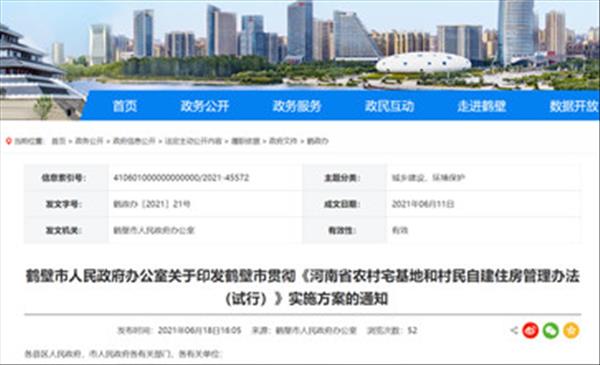Open the 走进鹤壁 navigation tab
This screenshot has width=600, height=365.
[x=481, y=106]
